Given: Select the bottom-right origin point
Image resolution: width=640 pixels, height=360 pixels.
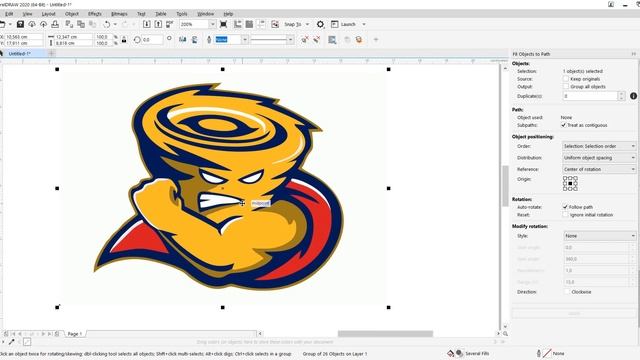Looking at the screenshot, I should pos(576,189).
